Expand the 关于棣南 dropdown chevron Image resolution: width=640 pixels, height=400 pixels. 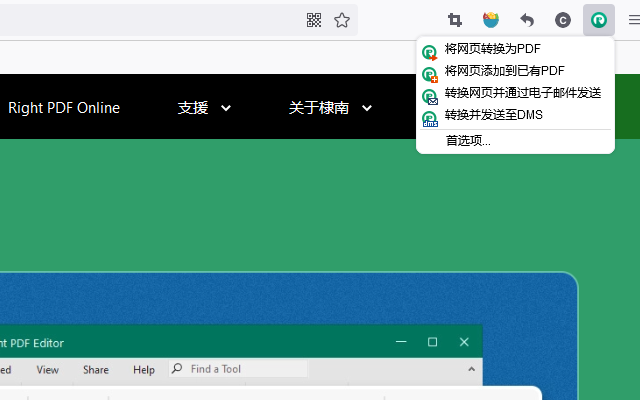367,108
